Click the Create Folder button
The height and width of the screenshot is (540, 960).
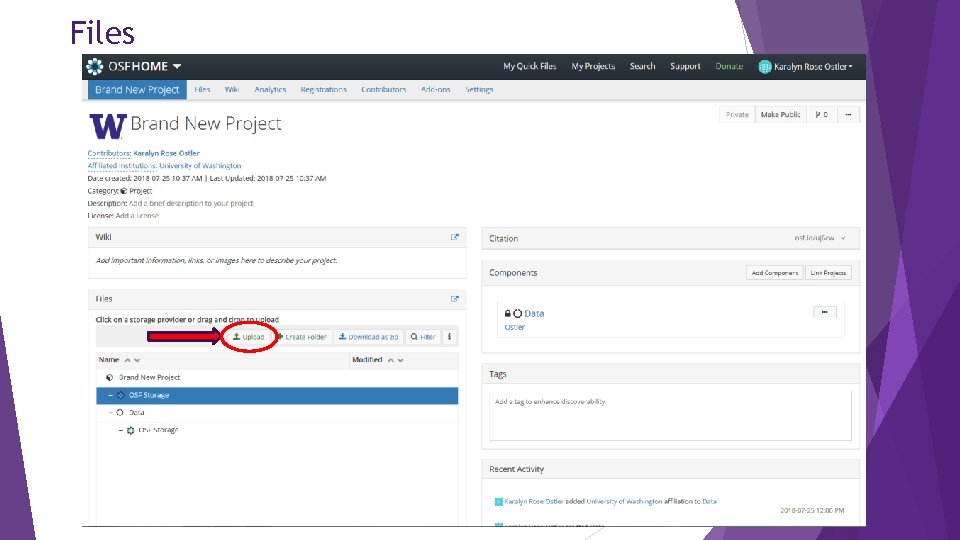coord(302,337)
